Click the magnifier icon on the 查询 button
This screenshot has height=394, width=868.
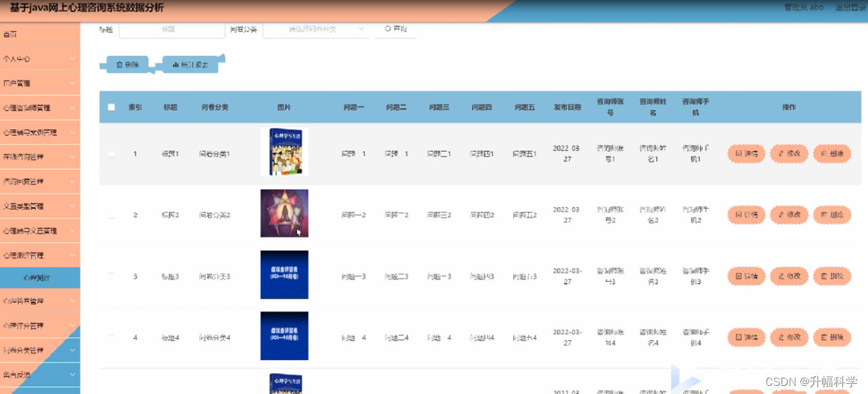point(386,29)
